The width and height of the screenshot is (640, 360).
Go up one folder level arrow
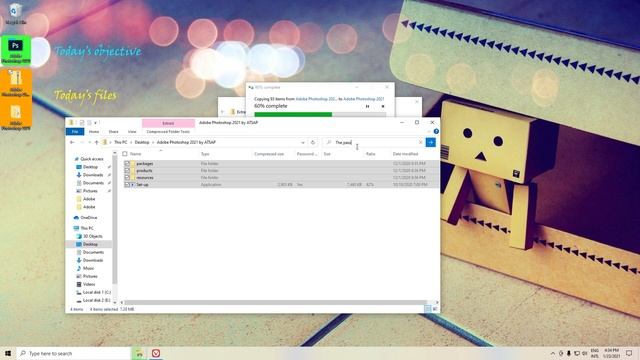[96, 142]
